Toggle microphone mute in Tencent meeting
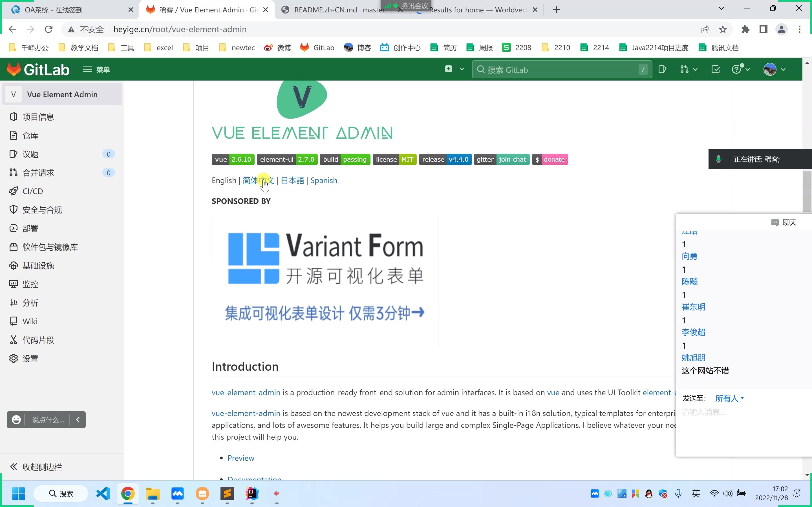This screenshot has height=507, width=812. click(x=718, y=159)
